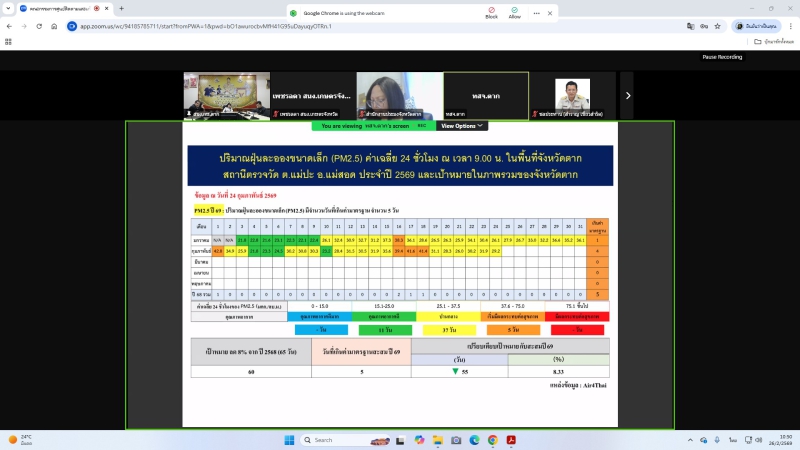800x450 pixels.
Task: Expand the View Options dropdown
Action: [462, 126]
